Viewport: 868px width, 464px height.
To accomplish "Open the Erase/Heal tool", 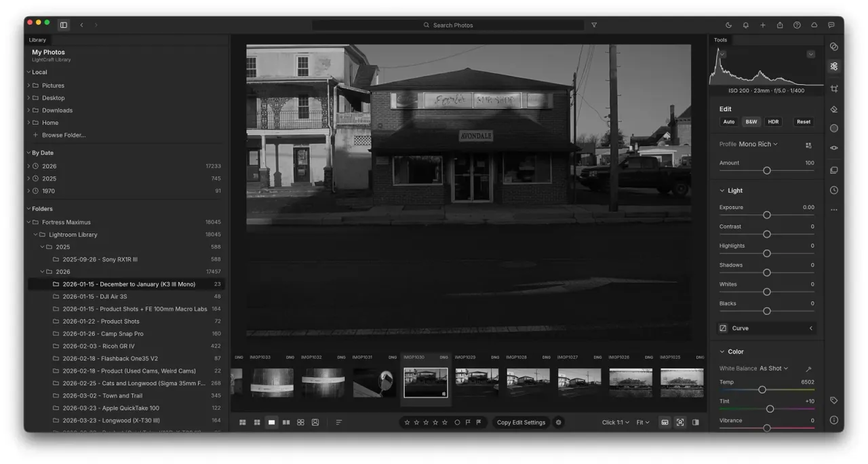I will click(x=834, y=109).
